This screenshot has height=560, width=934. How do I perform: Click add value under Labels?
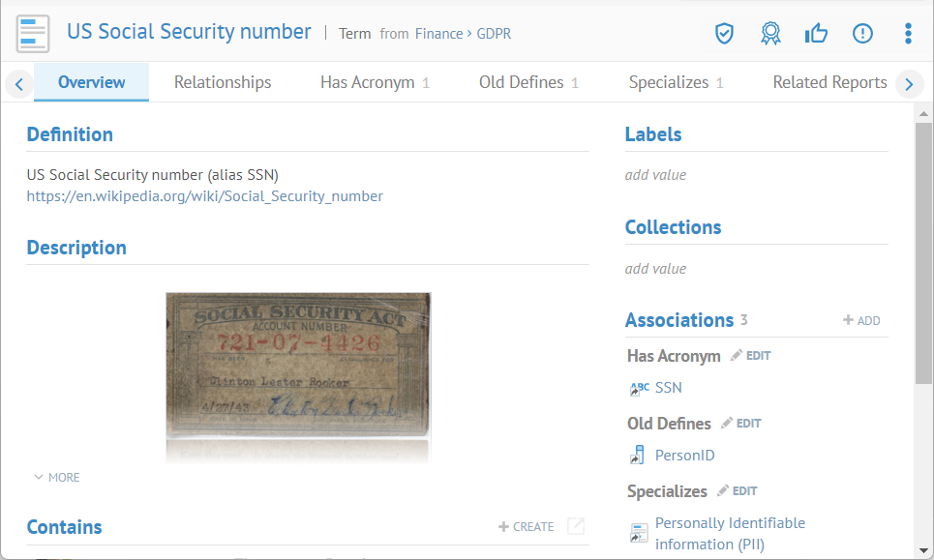pyautogui.click(x=655, y=175)
